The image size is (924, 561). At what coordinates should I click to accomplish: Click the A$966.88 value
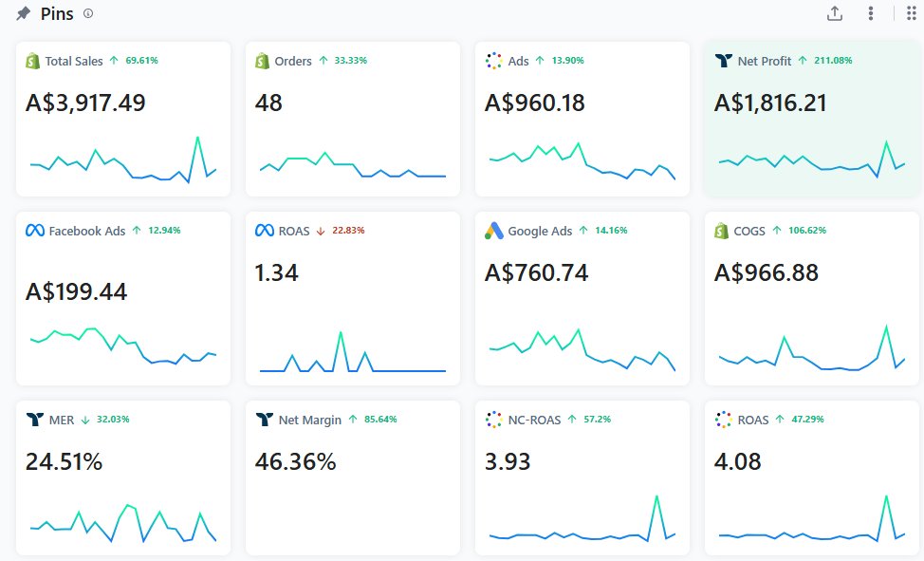point(767,272)
